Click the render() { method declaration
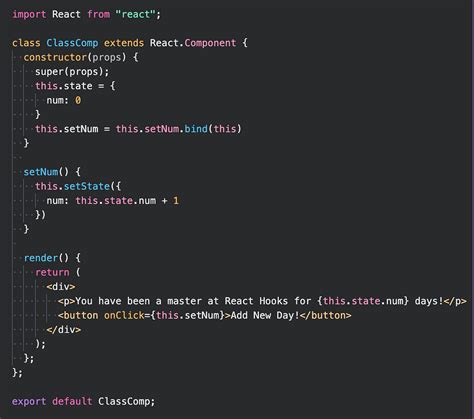Screen dimensions: 474x419 pyautogui.click(x=52, y=258)
